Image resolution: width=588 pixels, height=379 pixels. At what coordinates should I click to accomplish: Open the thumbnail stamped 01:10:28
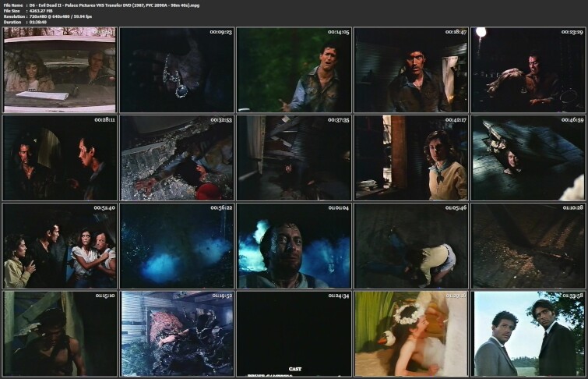coord(528,246)
